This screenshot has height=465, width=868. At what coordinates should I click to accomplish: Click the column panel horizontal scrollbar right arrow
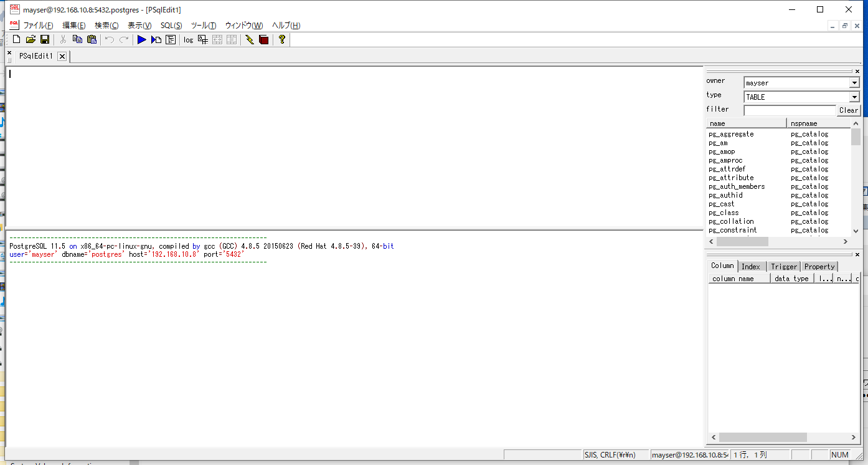(855, 438)
